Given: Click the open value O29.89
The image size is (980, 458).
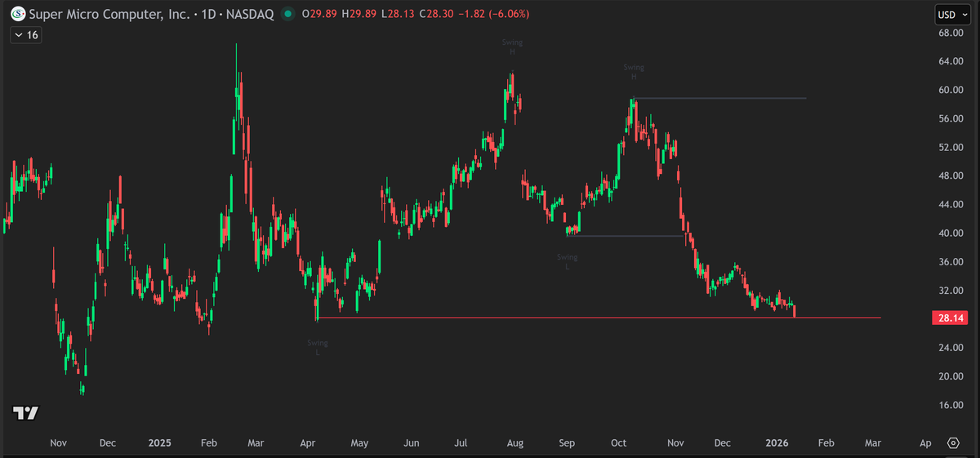Looking at the screenshot, I should click(x=319, y=14).
